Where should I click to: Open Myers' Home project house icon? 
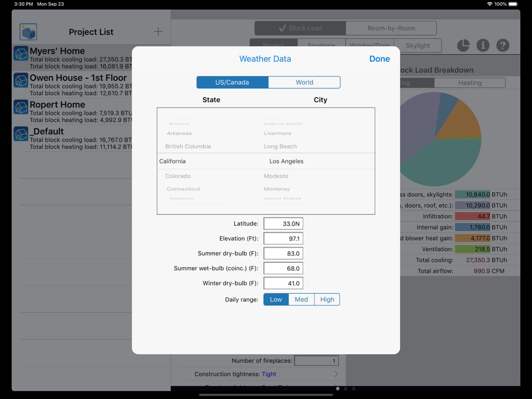[21, 54]
